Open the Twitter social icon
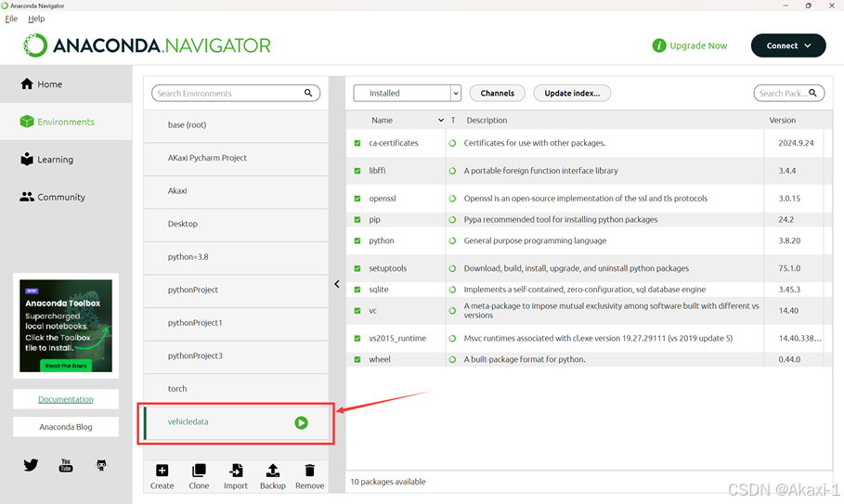Screen dimensions: 844x504 [x=31, y=465]
